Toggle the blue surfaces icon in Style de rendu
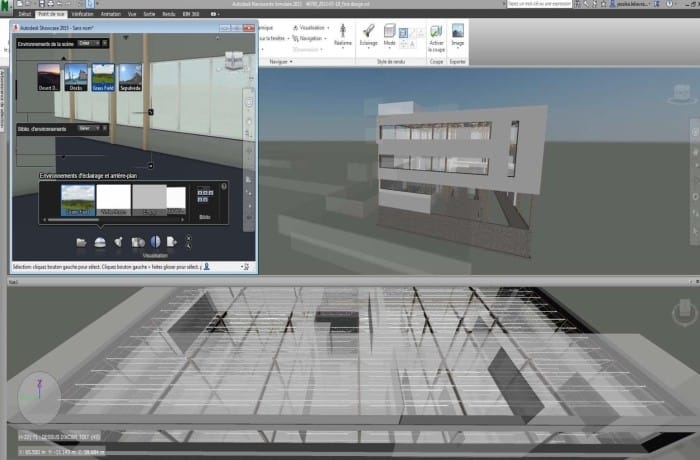700x460 pixels. click(403, 33)
